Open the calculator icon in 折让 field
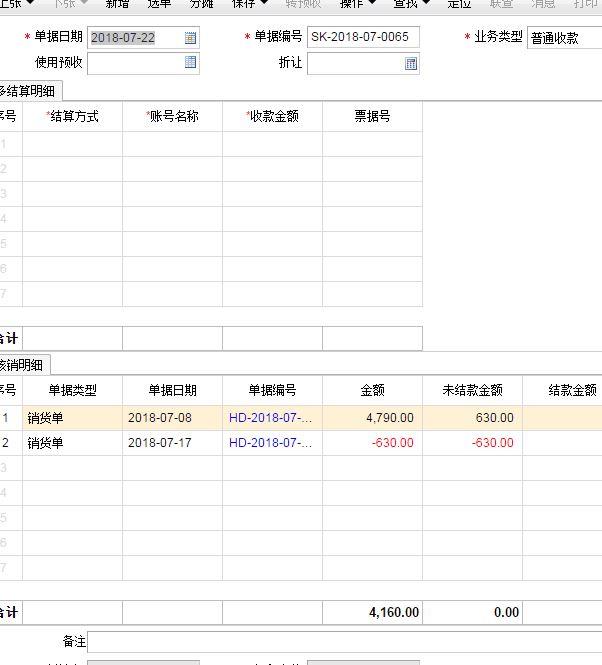Screen dimensions: 602x665 (411, 64)
